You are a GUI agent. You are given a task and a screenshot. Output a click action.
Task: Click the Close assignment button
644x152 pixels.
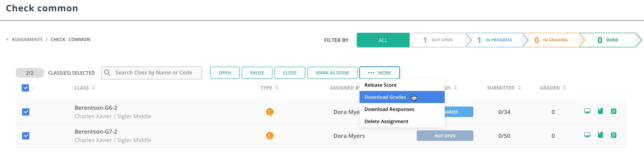(x=290, y=73)
